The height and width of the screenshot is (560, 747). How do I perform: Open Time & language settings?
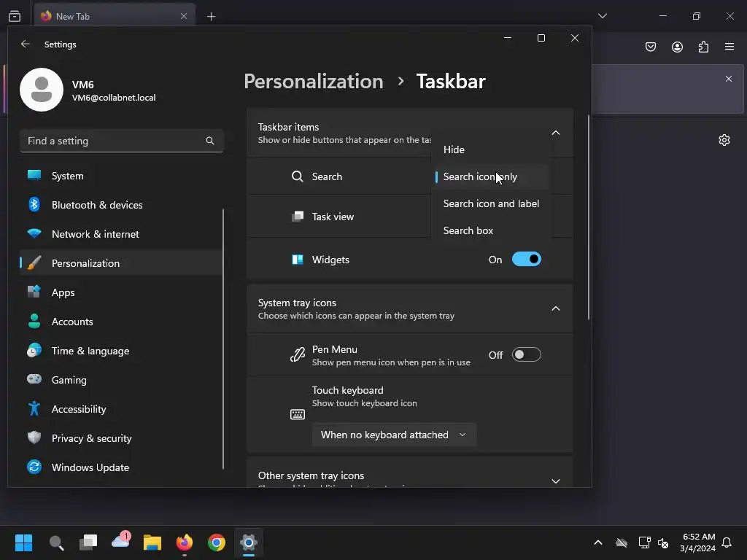(121, 351)
